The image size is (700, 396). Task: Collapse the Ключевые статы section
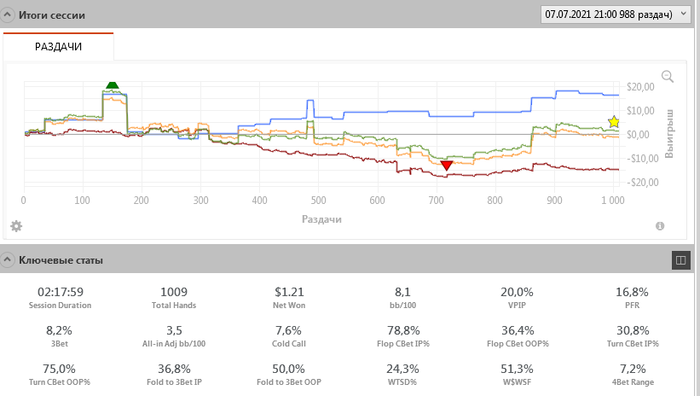[7, 260]
